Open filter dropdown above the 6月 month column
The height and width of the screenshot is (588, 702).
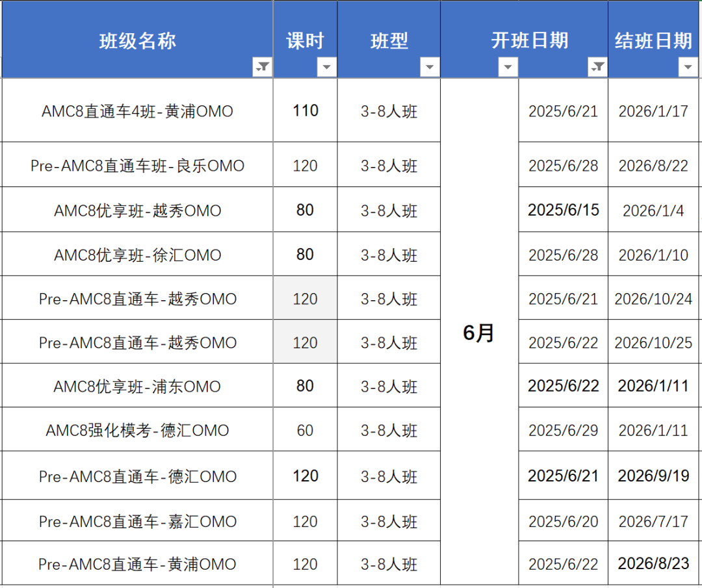(508, 67)
